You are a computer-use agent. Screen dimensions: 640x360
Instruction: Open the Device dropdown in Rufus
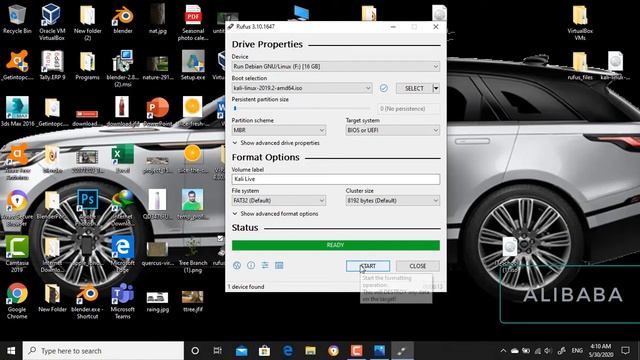(336, 67)
